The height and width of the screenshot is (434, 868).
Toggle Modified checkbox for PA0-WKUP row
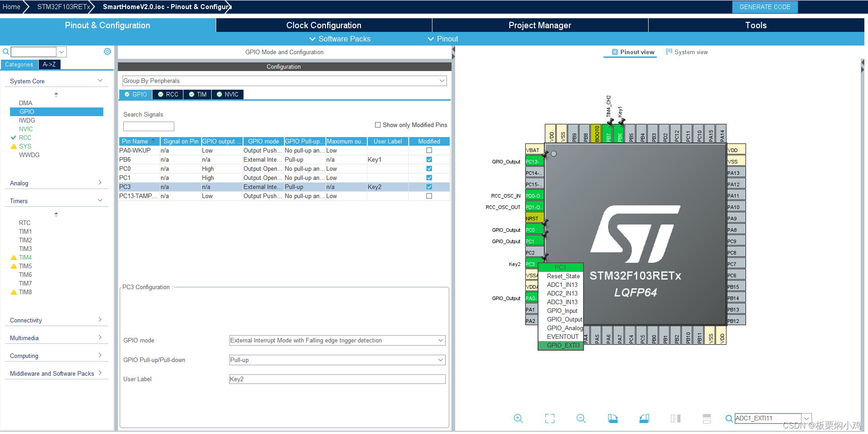[x=429, y=150]
